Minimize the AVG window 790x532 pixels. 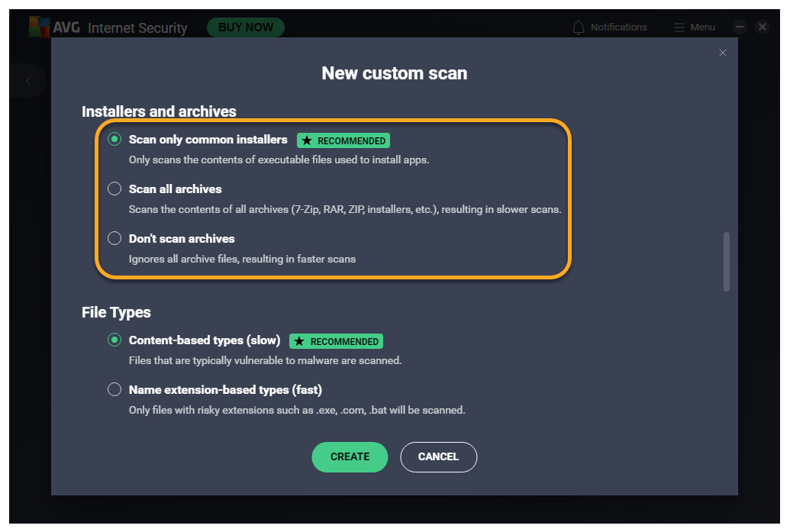point(739,27)
